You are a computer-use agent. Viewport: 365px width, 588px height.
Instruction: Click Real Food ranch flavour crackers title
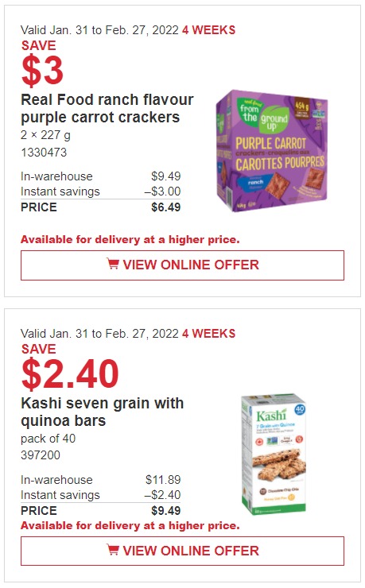(x=107, y=108)
